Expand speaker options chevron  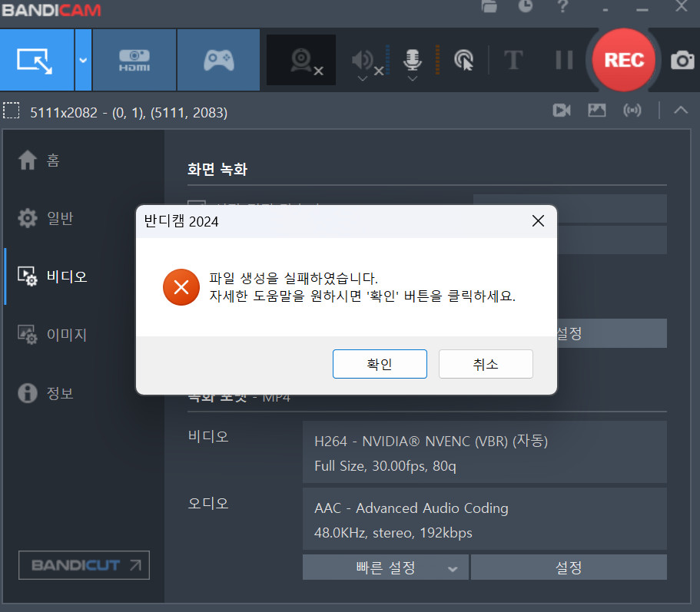363,79
